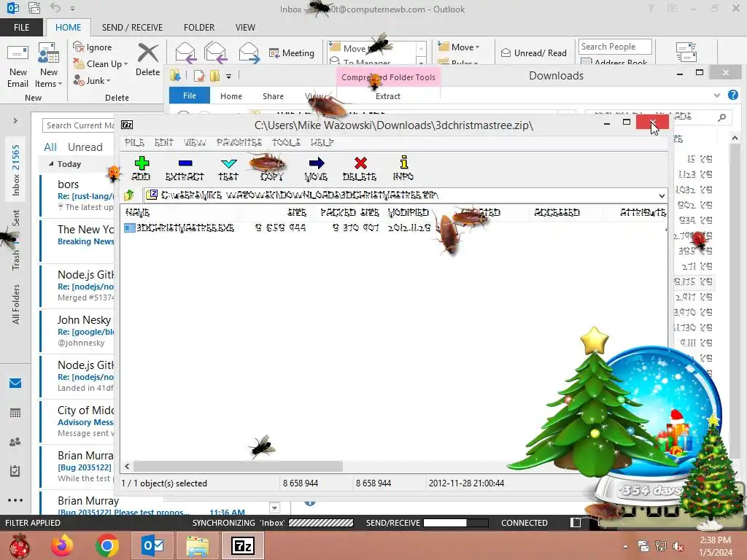
Task: Open the 7-Zip File menu
Action: point(134,142)
